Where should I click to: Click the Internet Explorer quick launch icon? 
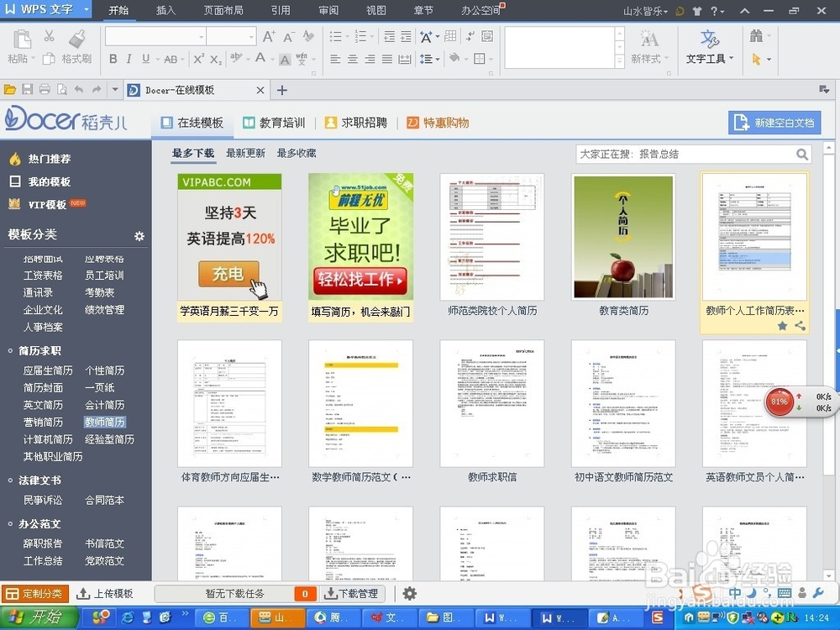click(x=128, y=617)
